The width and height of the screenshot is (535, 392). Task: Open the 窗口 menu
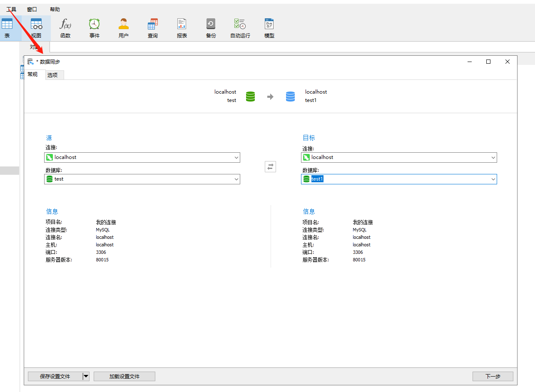(32, 9)
